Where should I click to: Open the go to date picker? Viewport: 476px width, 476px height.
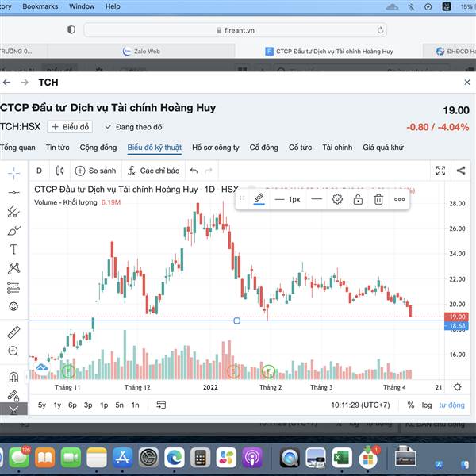[161, 405]
